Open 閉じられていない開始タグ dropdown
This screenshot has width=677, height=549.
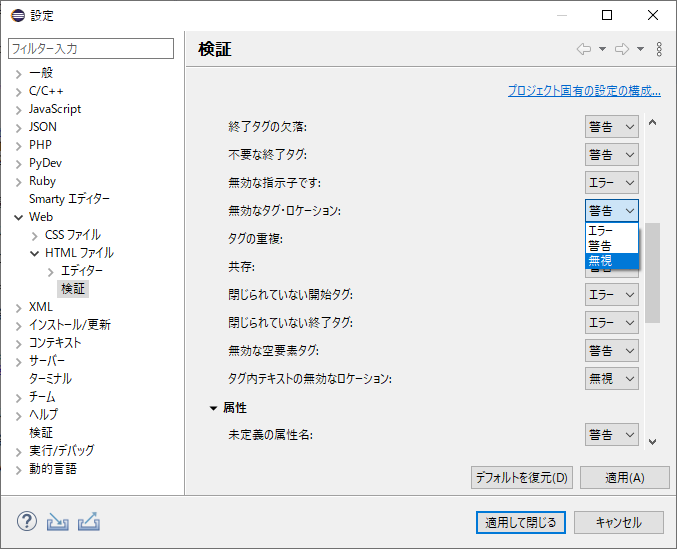click(612, 295)
